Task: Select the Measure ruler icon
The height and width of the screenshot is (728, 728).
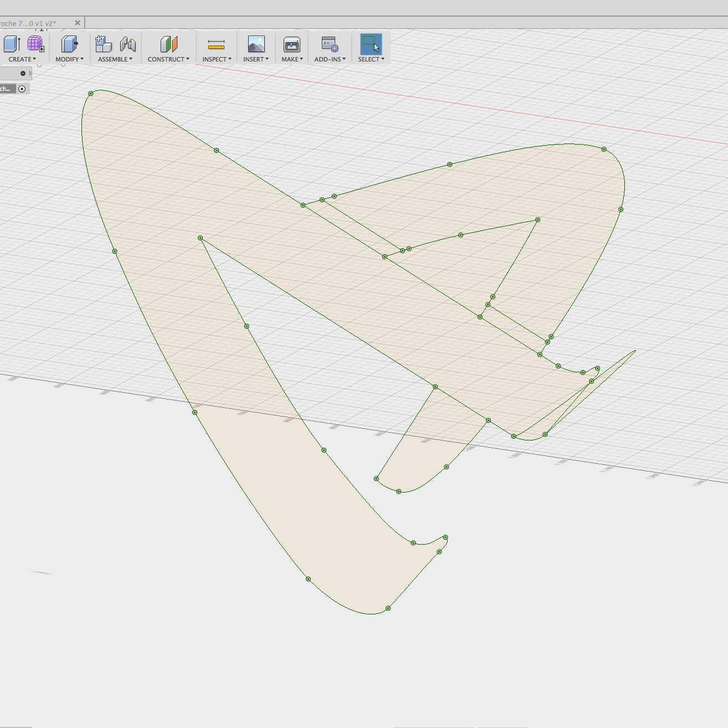Action: point(216,44)
